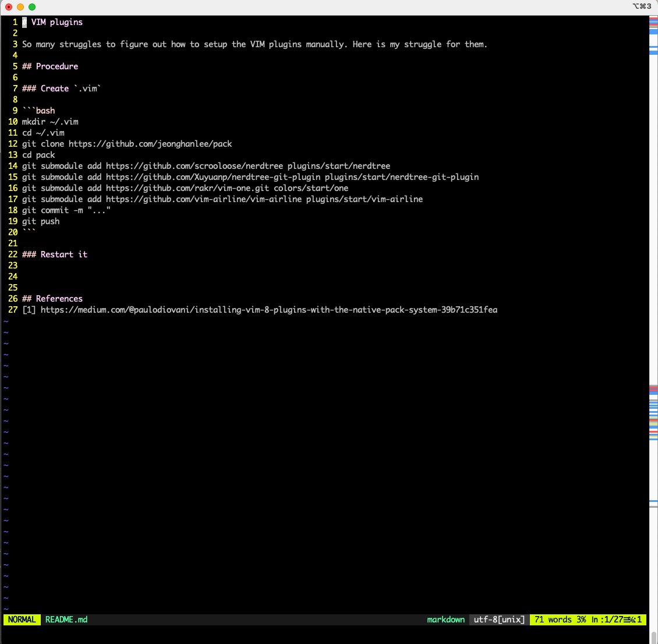Click the '# VIM plugins' heading line
Image resolution: width=658 pixels, height=644 pixels.
(x=52, y=22)
